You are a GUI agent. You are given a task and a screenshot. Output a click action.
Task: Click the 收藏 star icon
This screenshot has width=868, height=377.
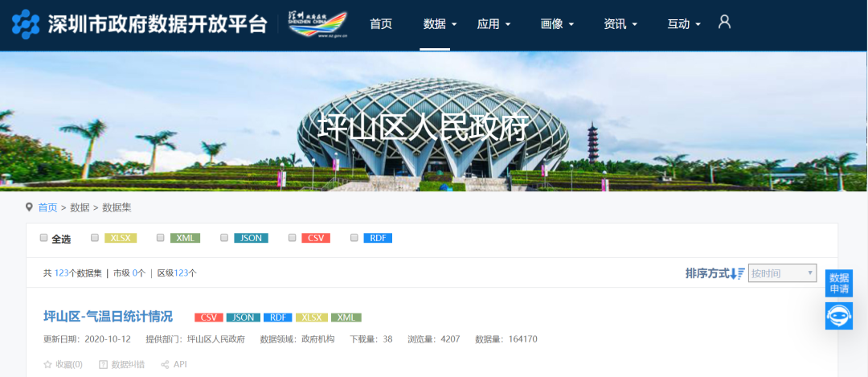(x=47, y=364)
